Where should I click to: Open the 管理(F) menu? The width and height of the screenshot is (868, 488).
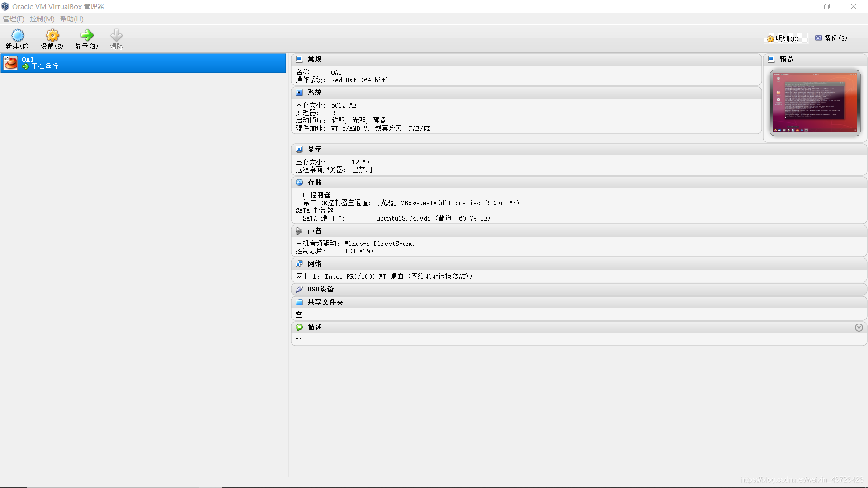click(14, 19)
